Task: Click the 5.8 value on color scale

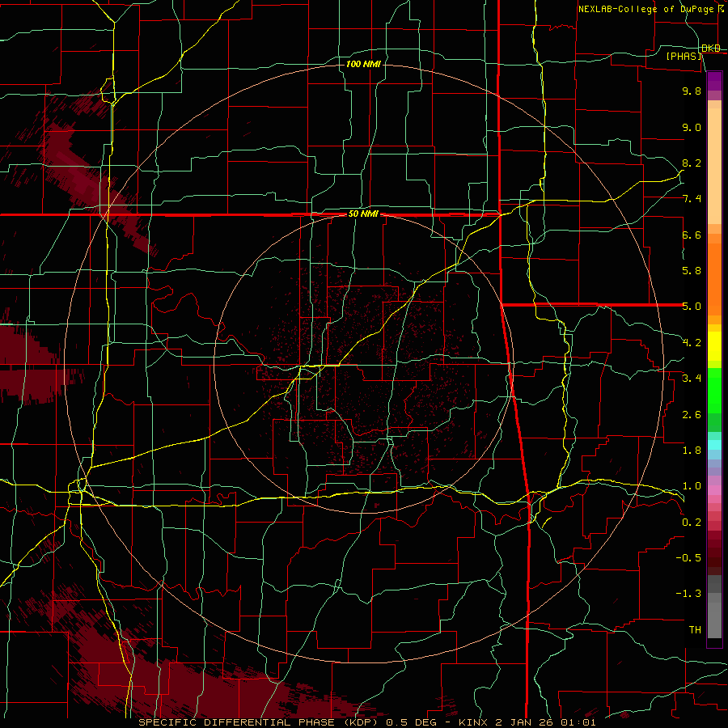Action: pos(692,271)
